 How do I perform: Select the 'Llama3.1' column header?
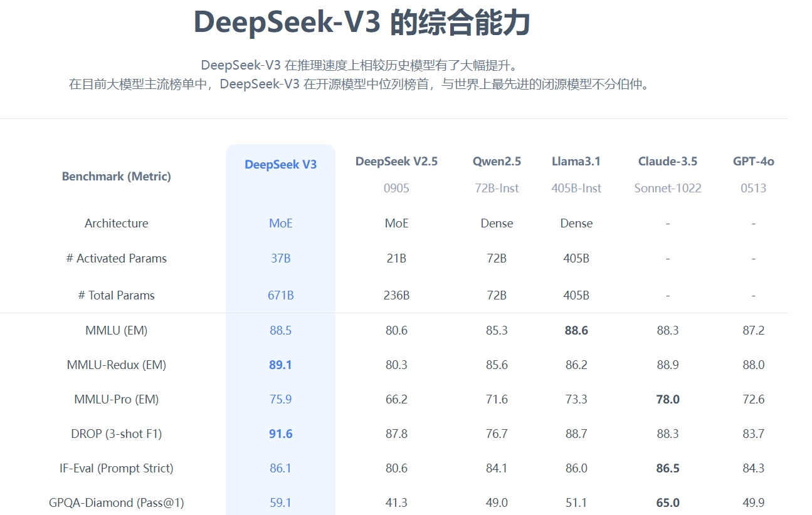tap(576, 161)
